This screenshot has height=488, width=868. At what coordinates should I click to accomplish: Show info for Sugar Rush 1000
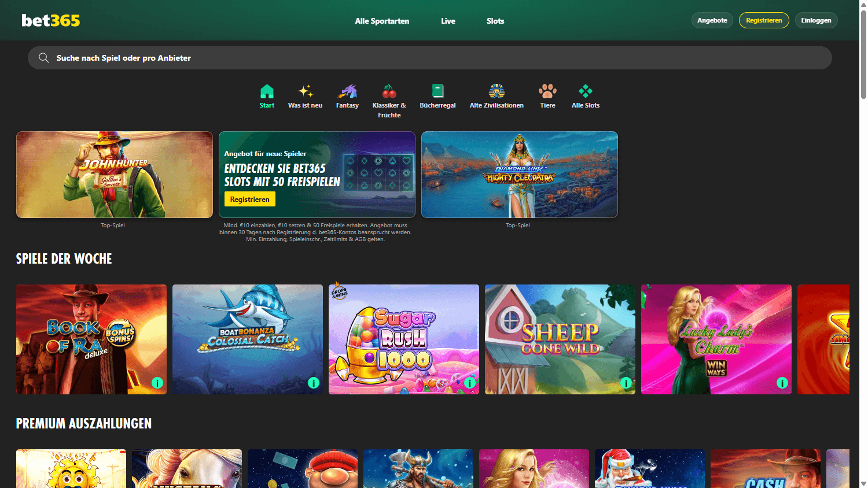[x=470, y=383]
